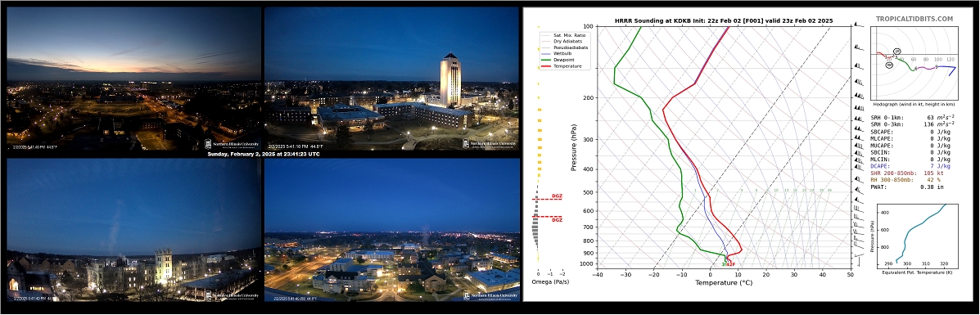This screenshot has height=315, width=980.
Task: Click the lower red DGZ marker label
Action: click(556, 220)
